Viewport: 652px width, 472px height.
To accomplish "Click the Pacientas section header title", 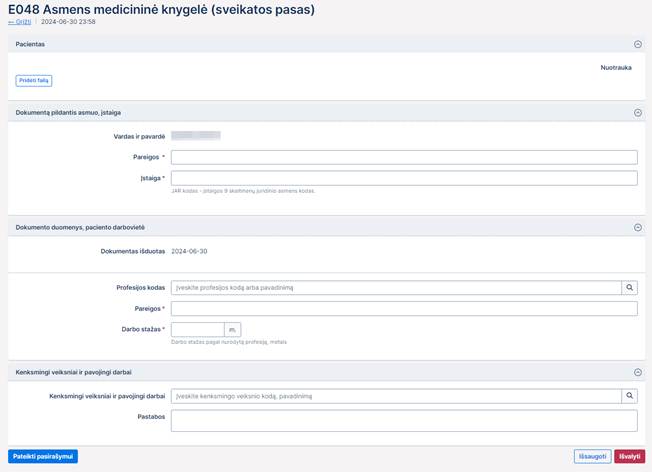I will [x=30, y=44].
